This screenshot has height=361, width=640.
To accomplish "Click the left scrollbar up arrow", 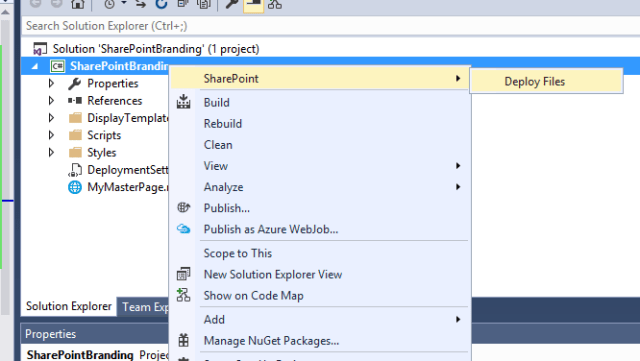I will pos(5,12).
